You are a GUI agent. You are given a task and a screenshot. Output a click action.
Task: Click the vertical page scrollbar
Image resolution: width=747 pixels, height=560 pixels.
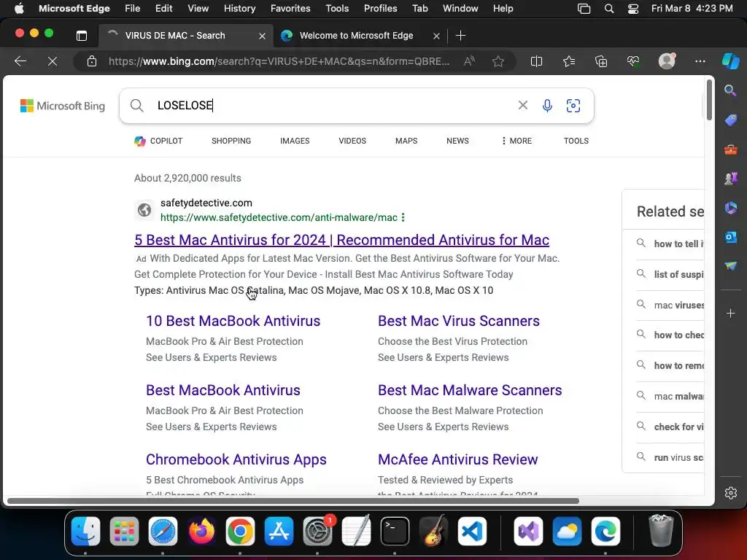(709, 100)
